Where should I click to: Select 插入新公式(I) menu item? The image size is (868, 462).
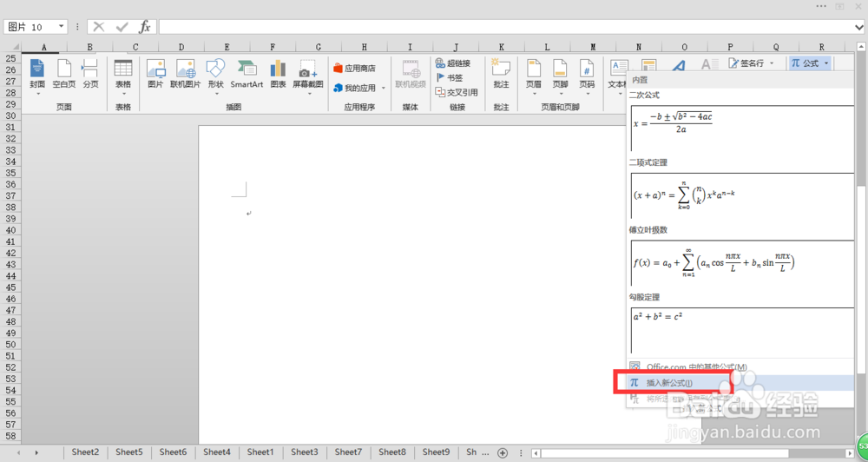tap(740, 383)
